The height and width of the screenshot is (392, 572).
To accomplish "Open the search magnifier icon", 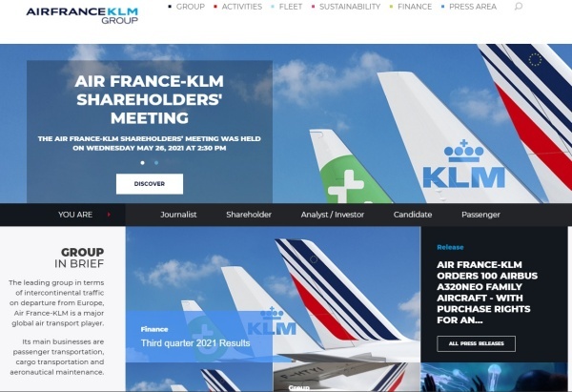I will (x=518, y=7).
